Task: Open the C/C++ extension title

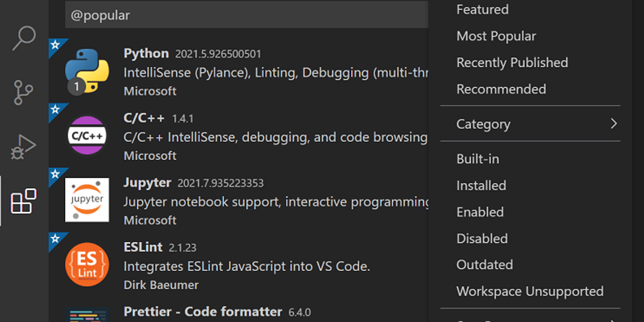Action: [x=144, y=118]
